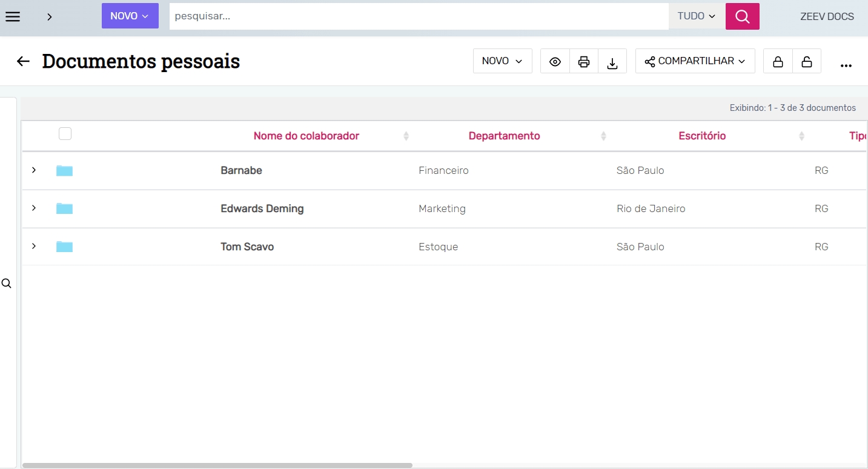Print using the printer icon

[x=584, y=61]
